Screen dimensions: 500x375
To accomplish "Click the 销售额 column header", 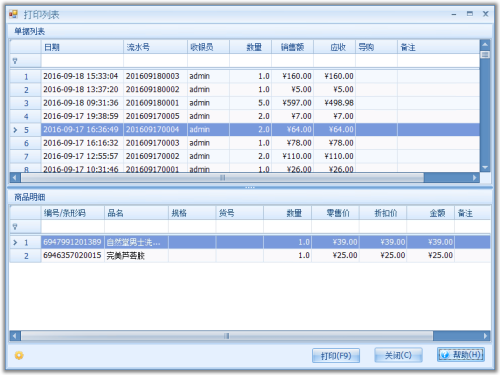I will [292, 47].
